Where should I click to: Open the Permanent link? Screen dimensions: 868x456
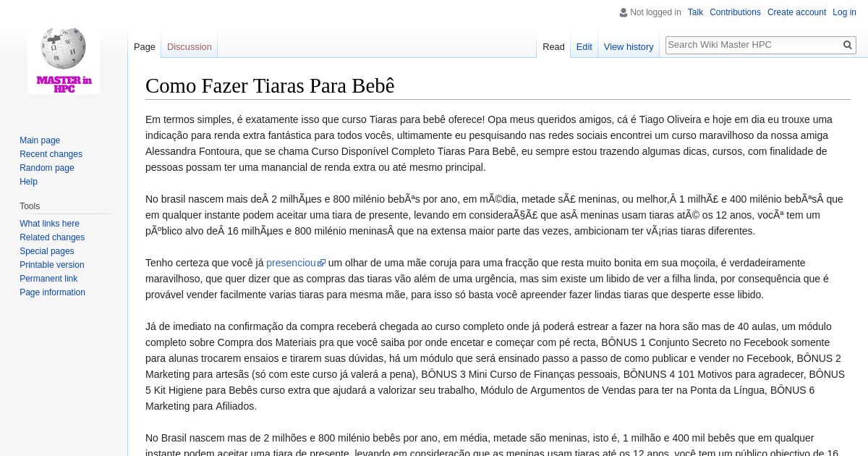point(48,279)
